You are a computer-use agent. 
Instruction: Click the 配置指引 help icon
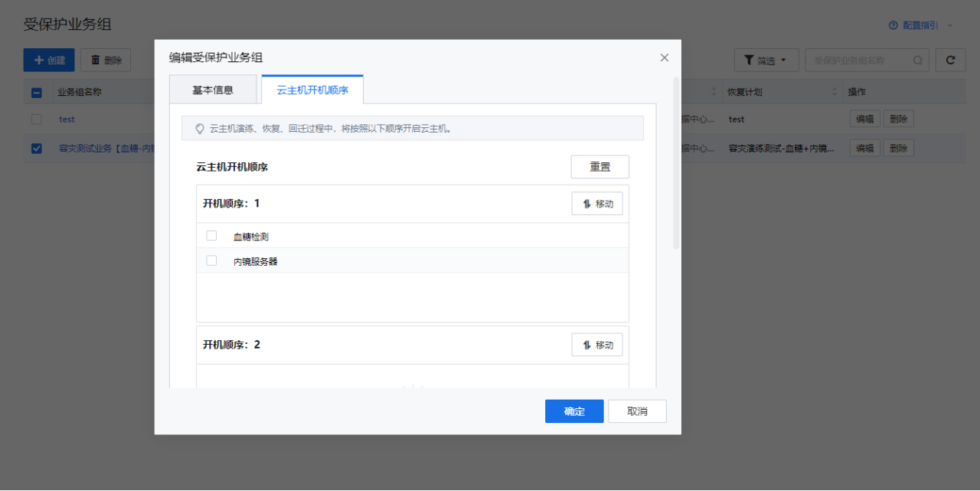(x=893, y=25)
